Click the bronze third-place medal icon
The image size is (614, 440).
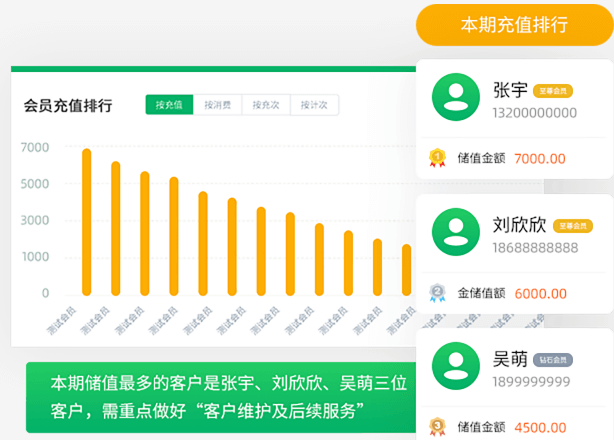(x=437, y=425)
